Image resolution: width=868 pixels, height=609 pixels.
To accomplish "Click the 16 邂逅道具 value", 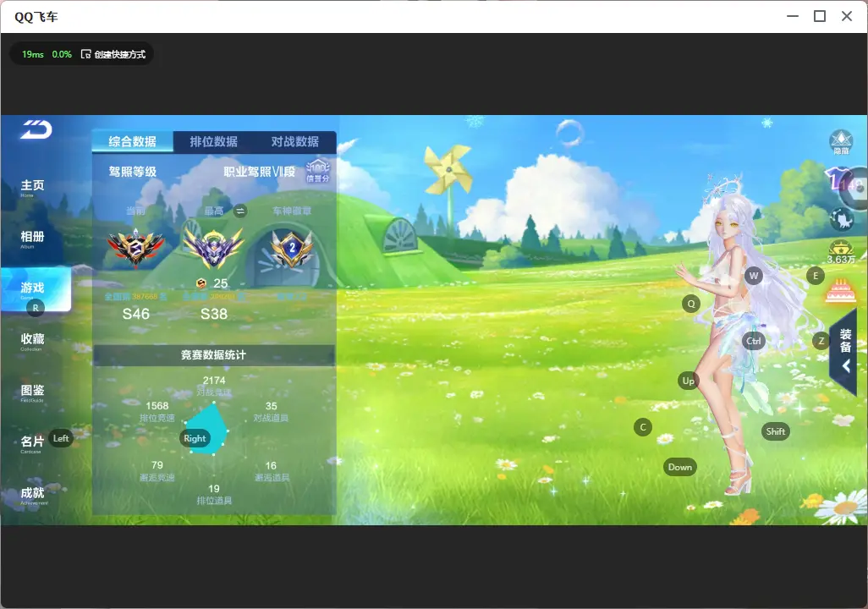I will click(x=271, y=465).
